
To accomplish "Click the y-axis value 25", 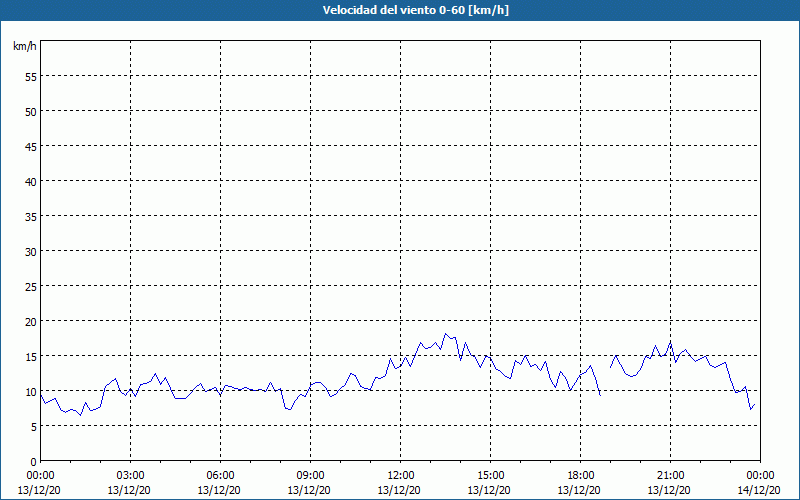I will click(31, 288).
